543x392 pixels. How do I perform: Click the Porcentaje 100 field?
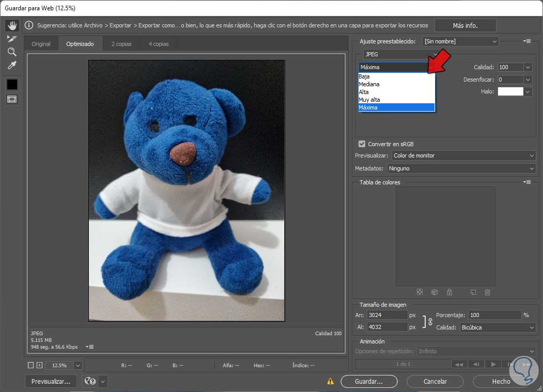[494, 315]
